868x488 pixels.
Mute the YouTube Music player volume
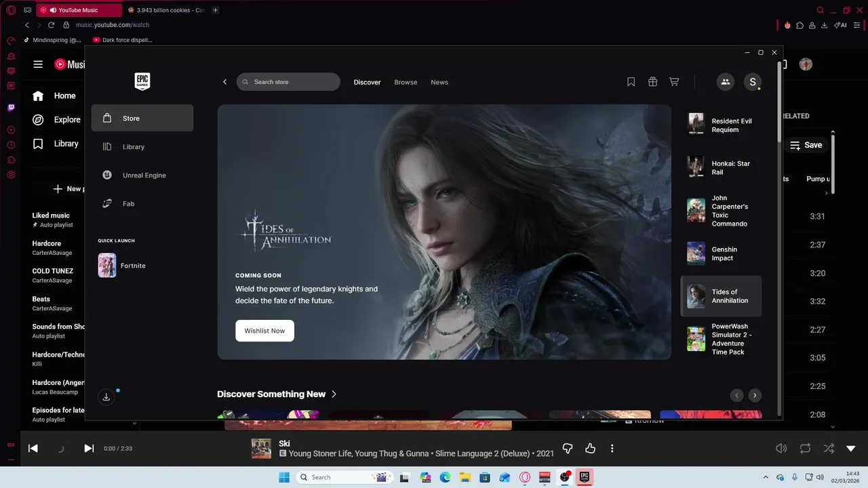pyautogui.click(x=781, y=448)
